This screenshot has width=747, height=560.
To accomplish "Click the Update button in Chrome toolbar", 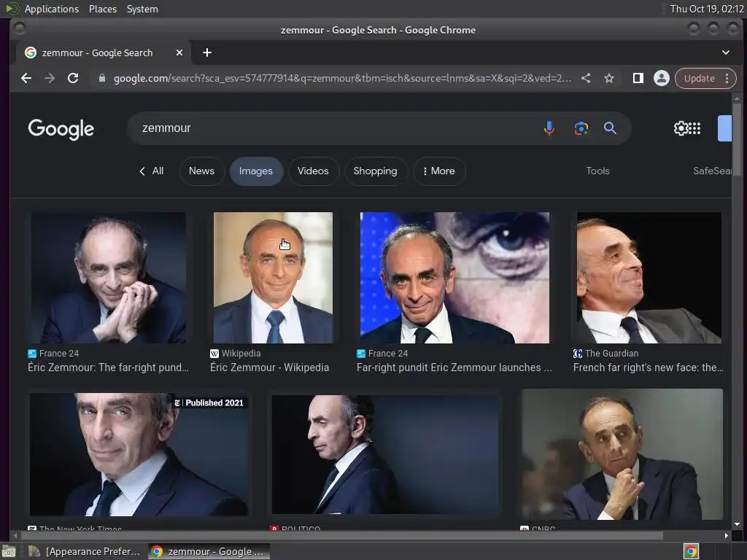I will pos(699,78).
